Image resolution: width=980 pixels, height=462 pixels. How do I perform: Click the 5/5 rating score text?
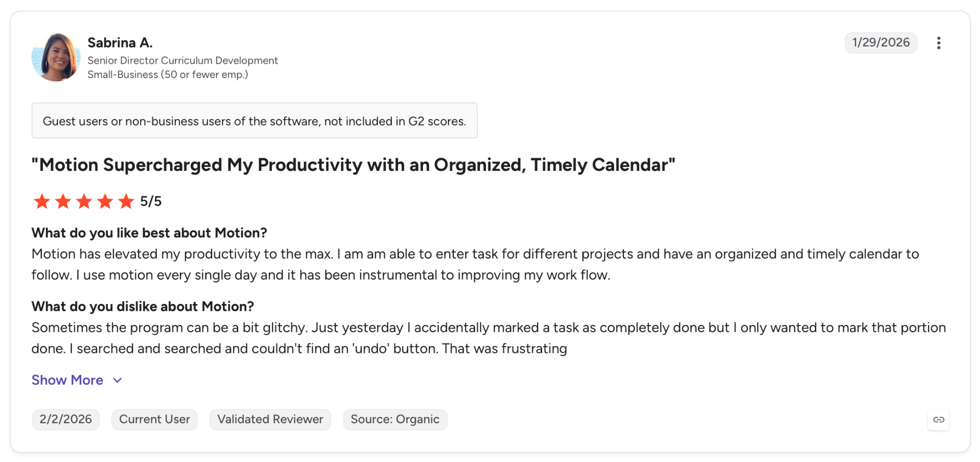pos(151,202)
